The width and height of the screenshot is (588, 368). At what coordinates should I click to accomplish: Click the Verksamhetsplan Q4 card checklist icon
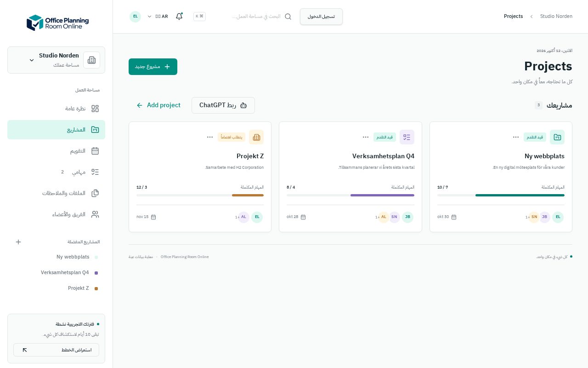pos(407,137)
